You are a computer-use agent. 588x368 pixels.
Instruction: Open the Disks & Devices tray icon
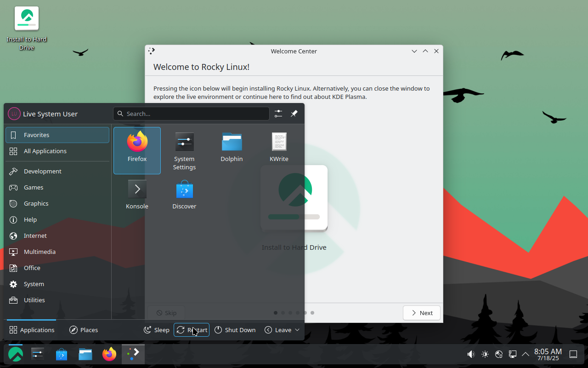pyautogui.click(x=499, y=354)
